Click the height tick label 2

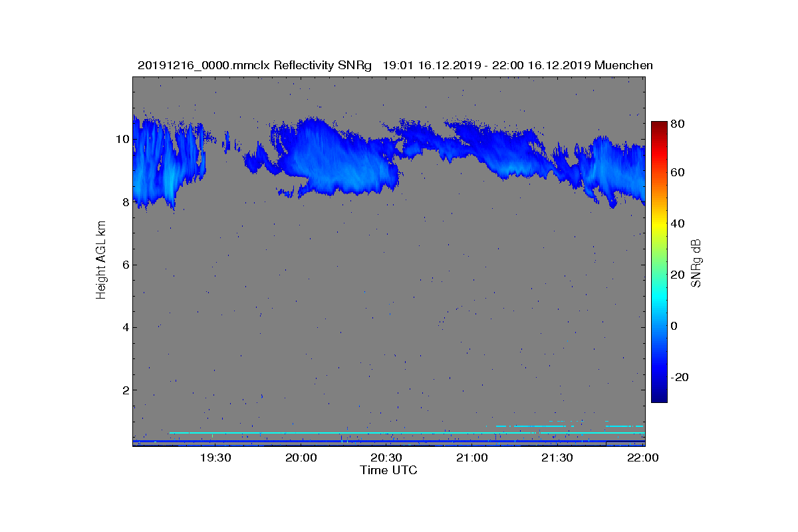point(125,390)
